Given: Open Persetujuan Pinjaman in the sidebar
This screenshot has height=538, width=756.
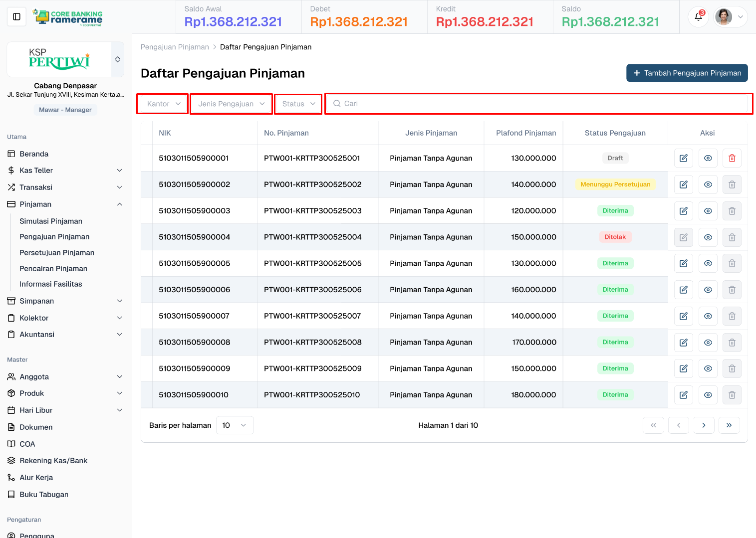Looking at the screenshot, I should tap(57, 253).
